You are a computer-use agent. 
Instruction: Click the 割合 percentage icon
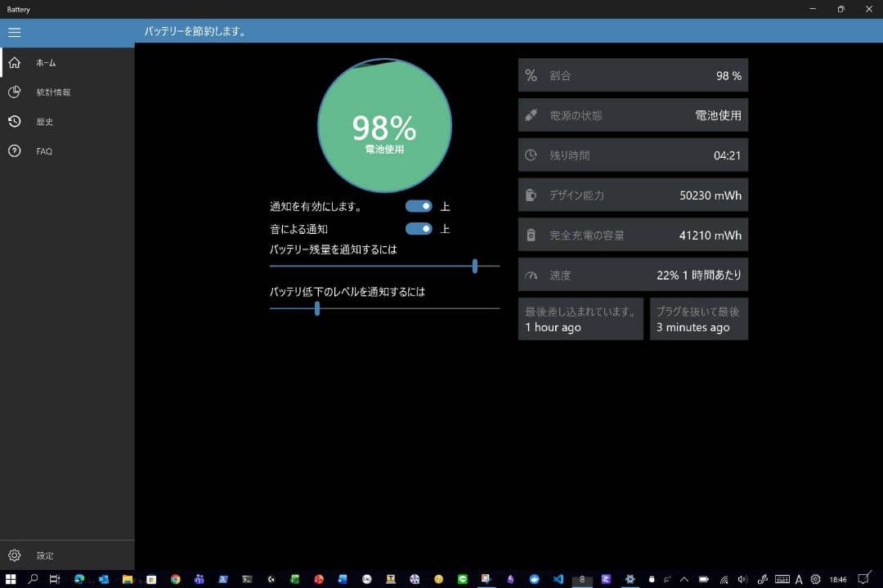coord(532,75)
